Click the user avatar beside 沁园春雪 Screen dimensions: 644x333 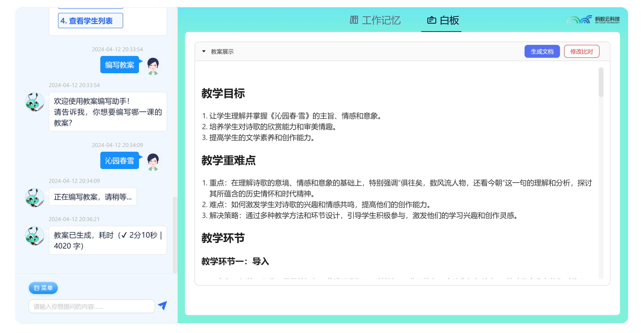[153, 162]
